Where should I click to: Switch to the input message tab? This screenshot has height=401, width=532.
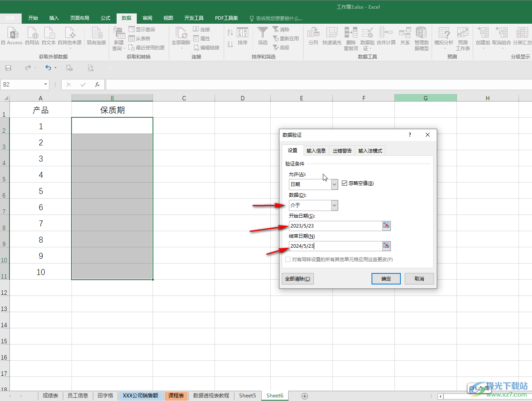(x=316, y=151)
